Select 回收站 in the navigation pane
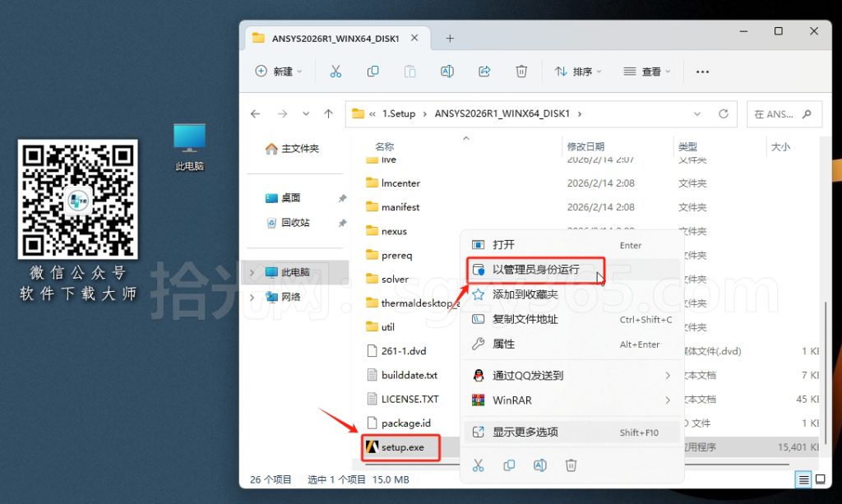 pos(289,223)
